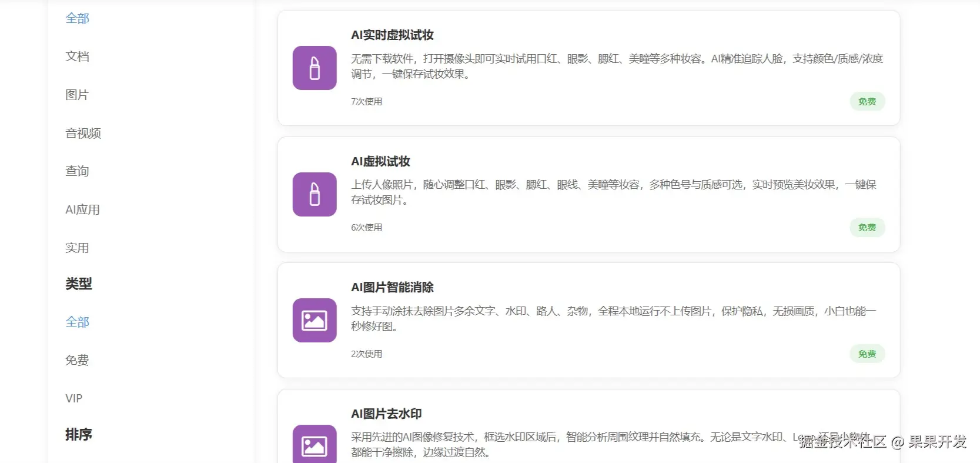Filter by 免费 type in sidebar
Image resolution: width=980 pixels, height=463 pixels.
[77, 360]
